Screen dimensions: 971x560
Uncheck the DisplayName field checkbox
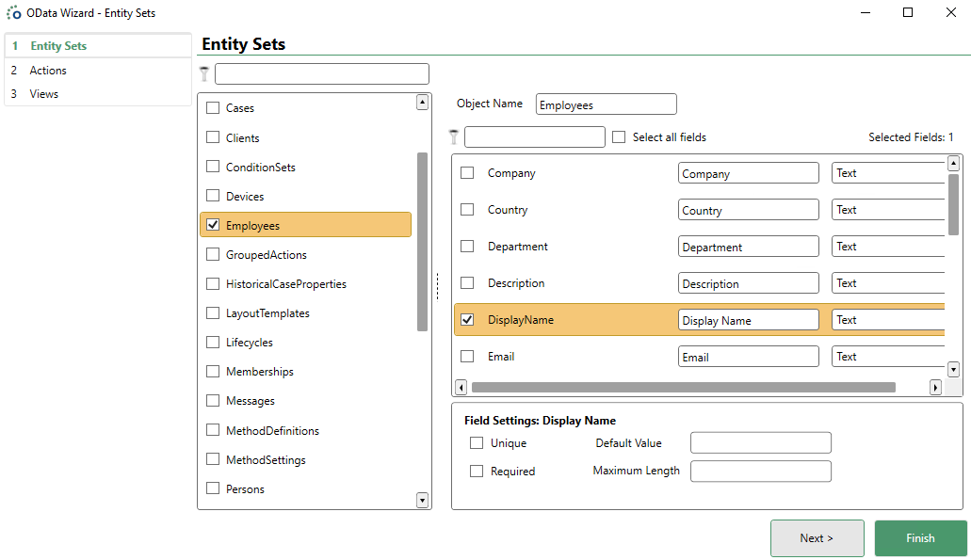(x=467, y=319)
